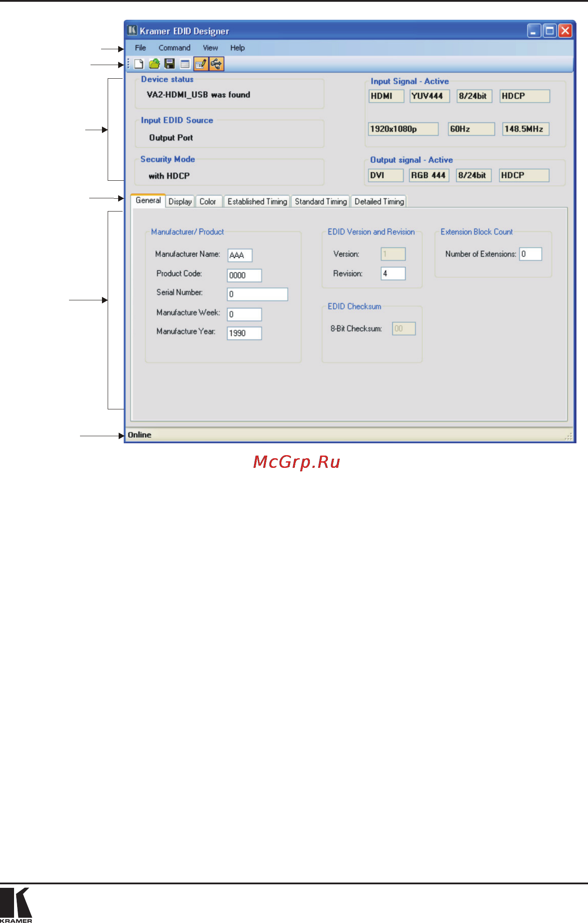
Task: Minimize the EDID Designer window
Action: (534, 31)
